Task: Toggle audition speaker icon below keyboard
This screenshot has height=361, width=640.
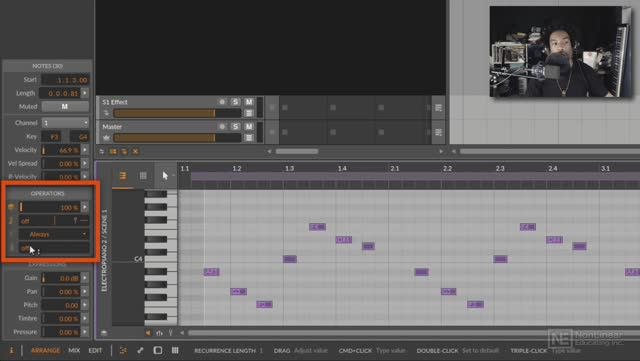Action: pos(148,333)
